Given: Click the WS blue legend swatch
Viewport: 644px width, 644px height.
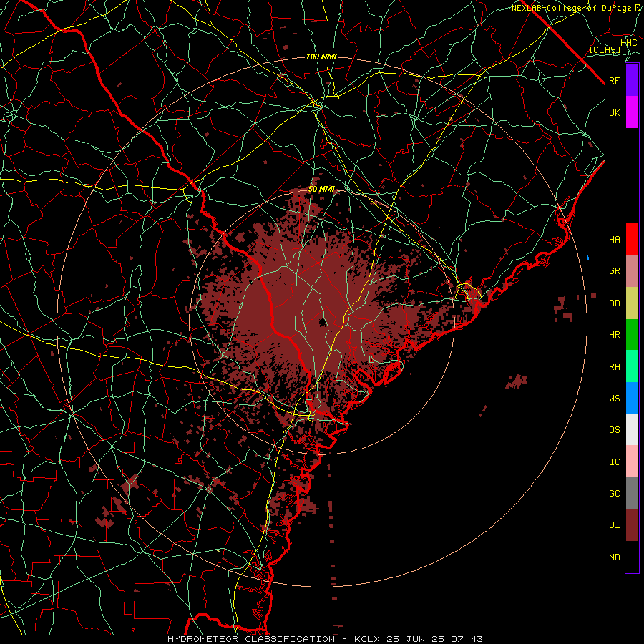Looking at the screenshot, I should click(x=632, y=398).
